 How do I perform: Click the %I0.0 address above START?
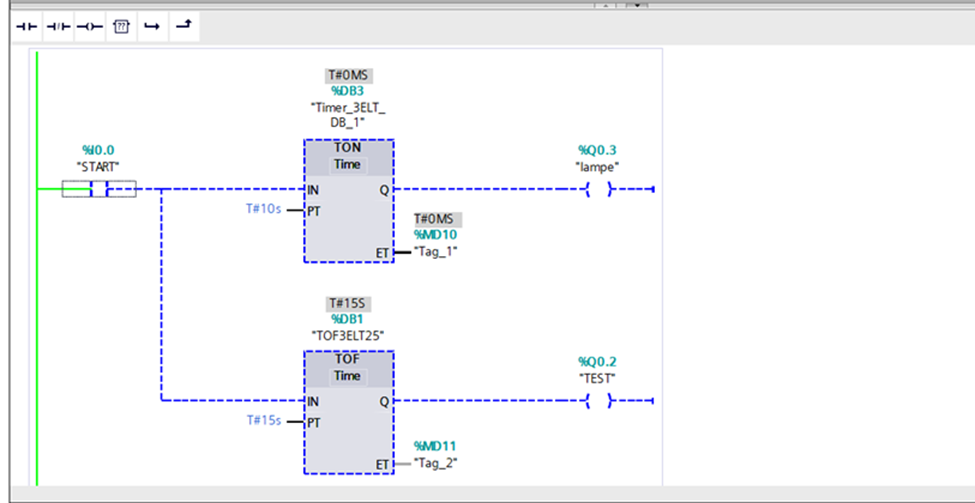coord(98,149)
